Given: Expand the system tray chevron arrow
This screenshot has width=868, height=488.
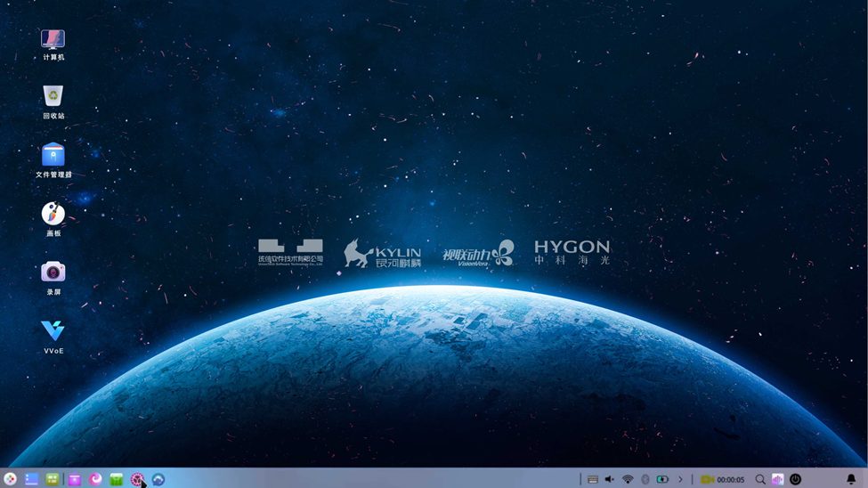Looking at the screenshot, I should coord(680,479).
